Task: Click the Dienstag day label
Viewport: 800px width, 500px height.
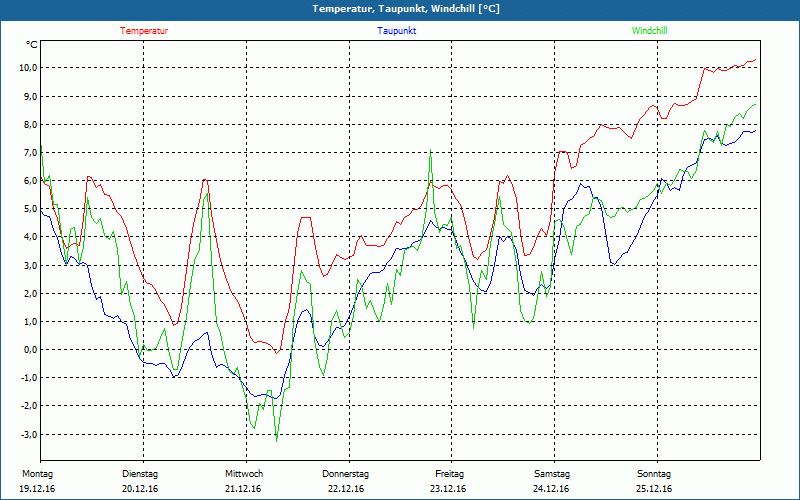Action: 140,474
